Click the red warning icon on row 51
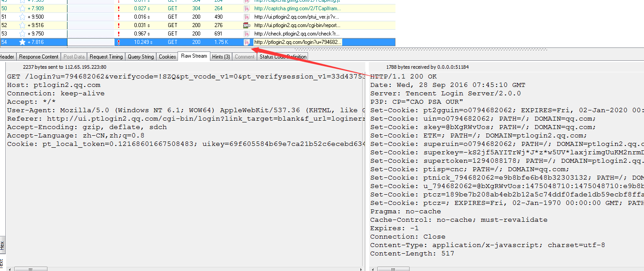The image size is (644, 271). [119, 17]
